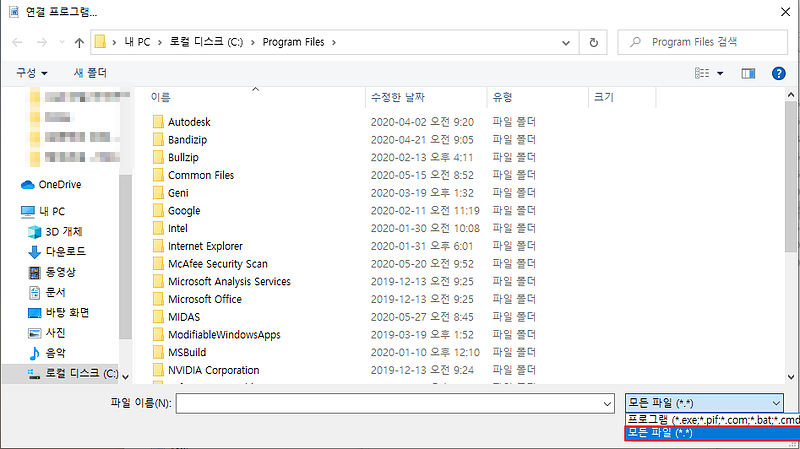This screenshot has height=449, width=800.
Task: Refresh the Program Files folder view
Action: (593, 42)
